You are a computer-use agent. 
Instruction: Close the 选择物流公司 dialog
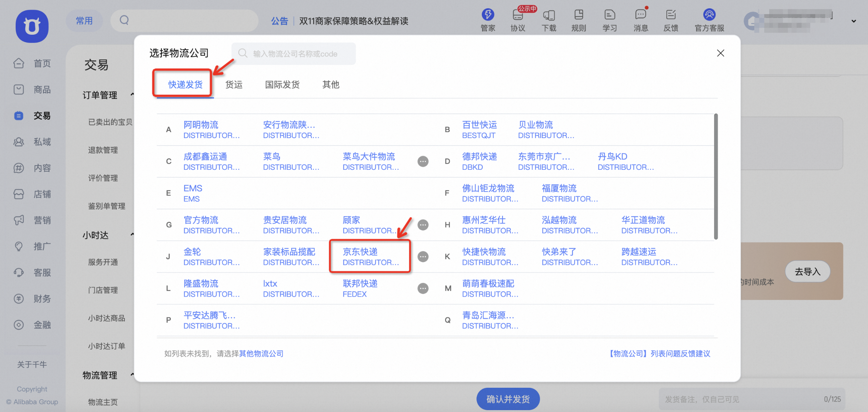(x=720, y=53)
